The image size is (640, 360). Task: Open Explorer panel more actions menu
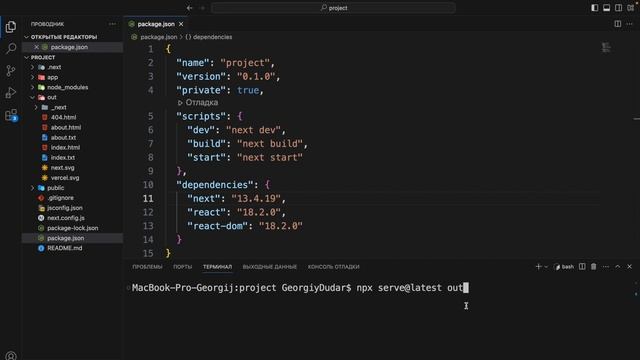[112, 24]
